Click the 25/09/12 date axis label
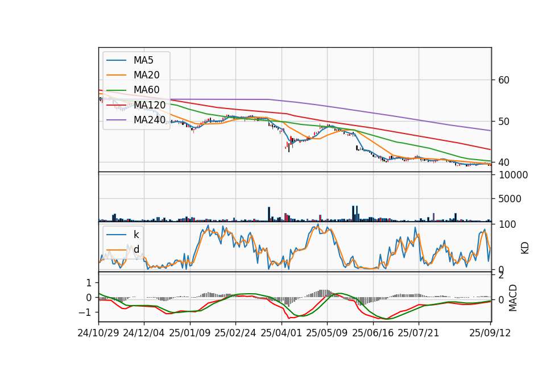The width and height of the screenshot is (546, 392). pos(490,333)
